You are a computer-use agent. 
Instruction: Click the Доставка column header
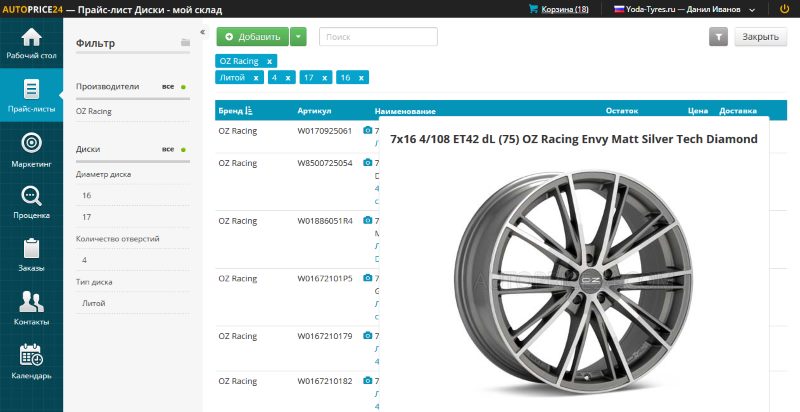738,111
